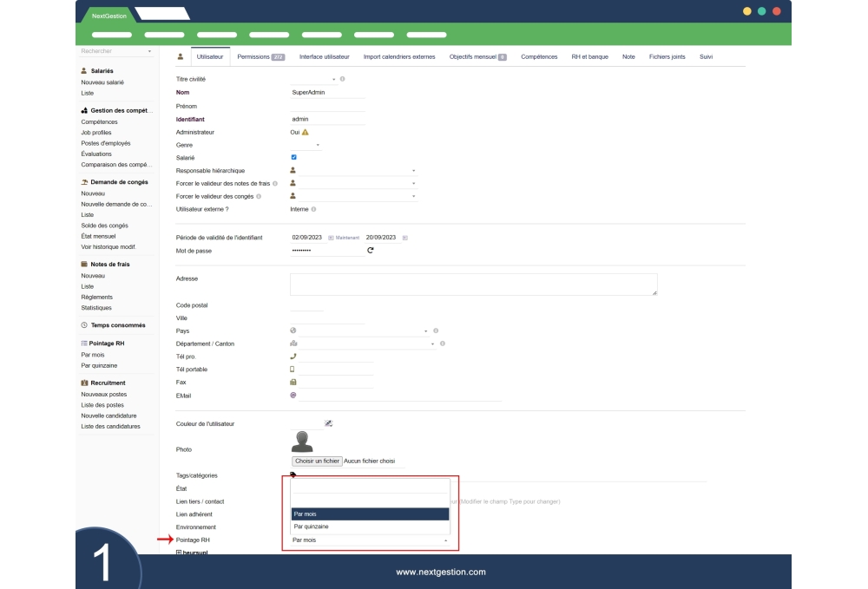Click the info icon next to Pays dropdown

[436, 330]
